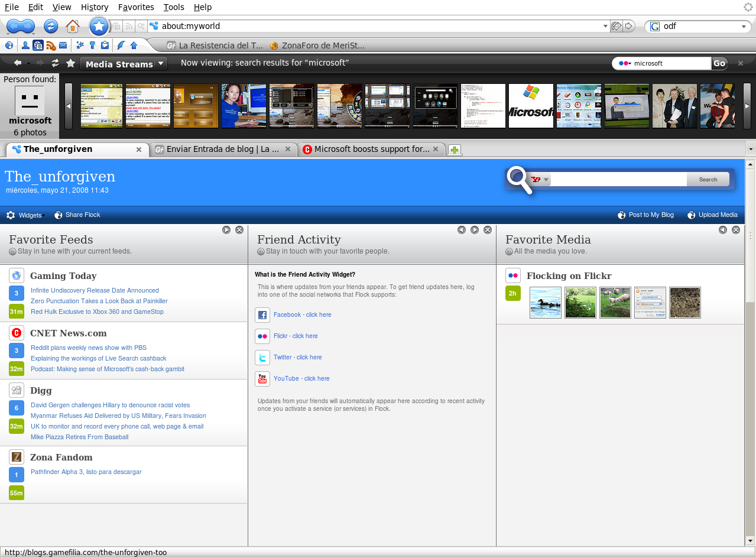Open the address bar history dropdown
Screen dimensions: 756x558
coord(605,26)
